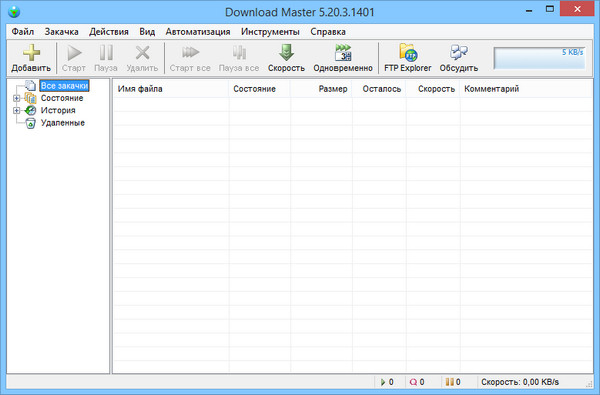Screen dimensions: 600x395
Task: Maximize the Download Master window
Action: 550,10
